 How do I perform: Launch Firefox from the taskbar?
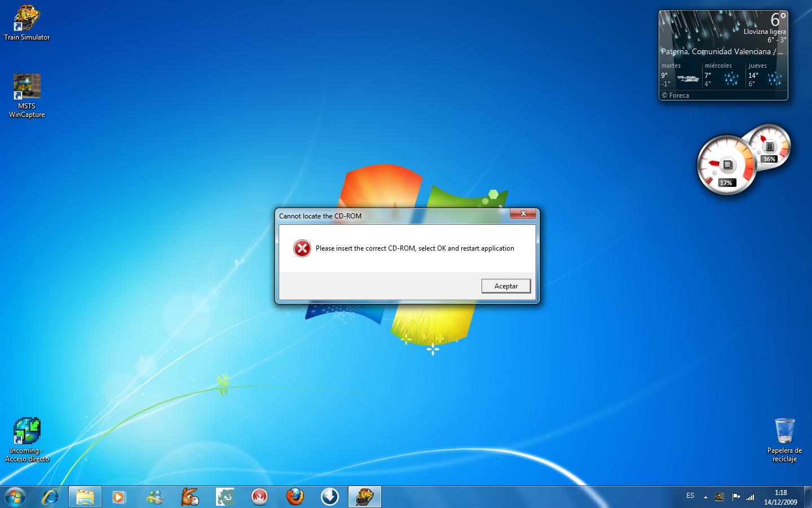(x=294, y=497)
